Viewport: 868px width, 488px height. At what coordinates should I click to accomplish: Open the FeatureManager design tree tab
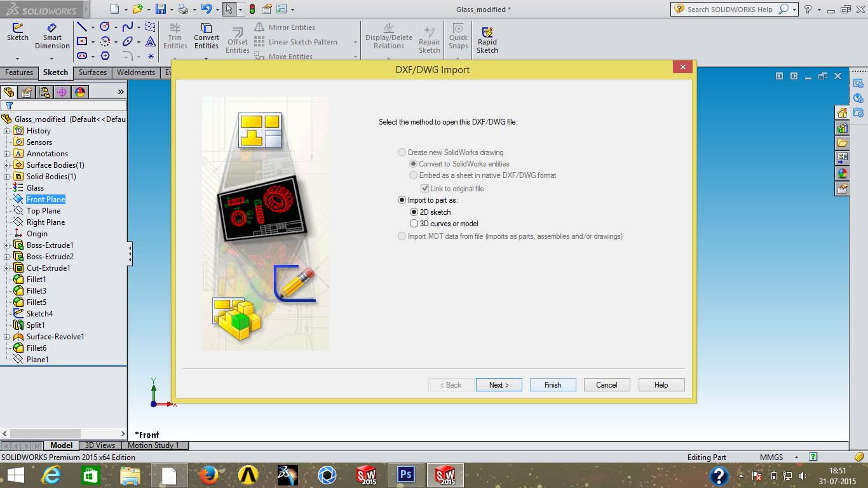coord(8,92)
